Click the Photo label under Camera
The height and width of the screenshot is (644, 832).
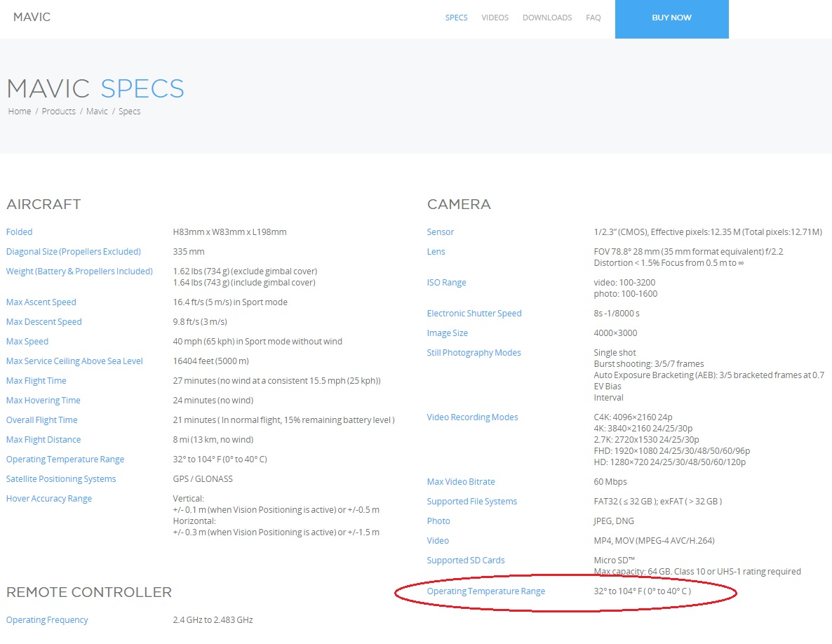point(438,521)
